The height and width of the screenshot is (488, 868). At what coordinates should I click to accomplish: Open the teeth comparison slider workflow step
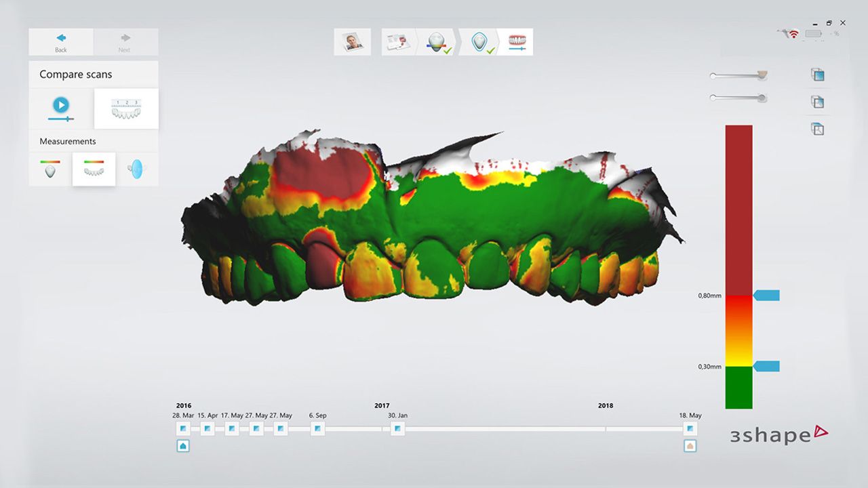517,42
